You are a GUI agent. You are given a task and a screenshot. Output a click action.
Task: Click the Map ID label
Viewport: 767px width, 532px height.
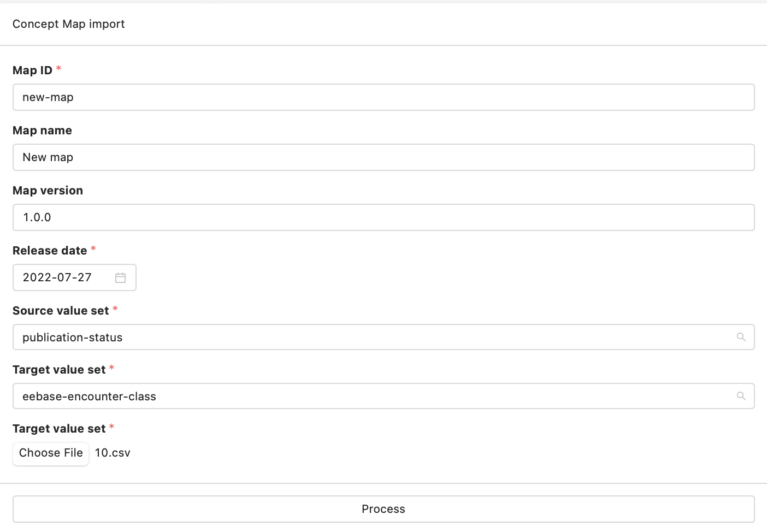tap(32, 70)
